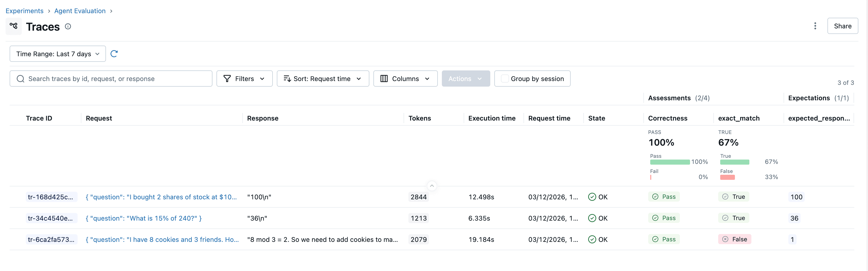868x271 pixels.
Task: Click the refresh traces icon
Action: 114,53
